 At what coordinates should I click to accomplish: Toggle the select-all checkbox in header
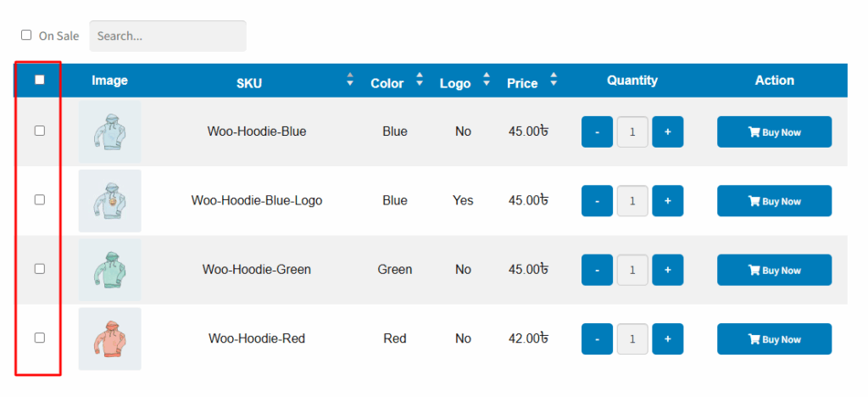[x=39, y=80]
